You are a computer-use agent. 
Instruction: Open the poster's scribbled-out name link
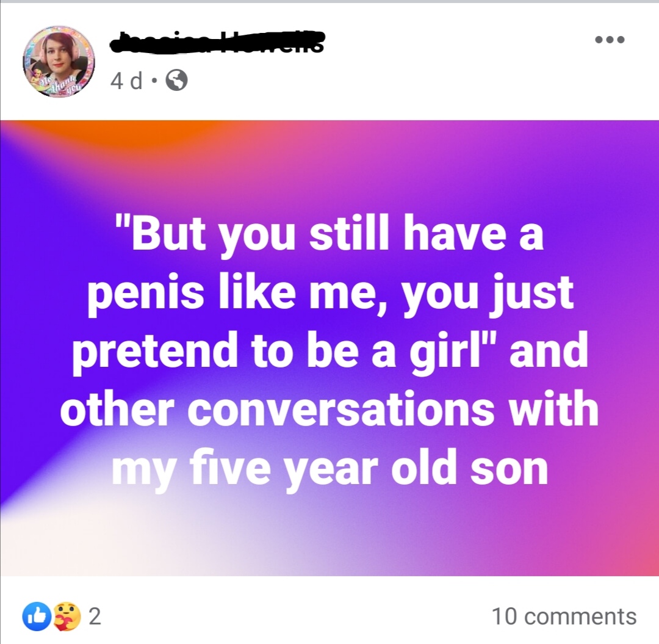[217, 43]
